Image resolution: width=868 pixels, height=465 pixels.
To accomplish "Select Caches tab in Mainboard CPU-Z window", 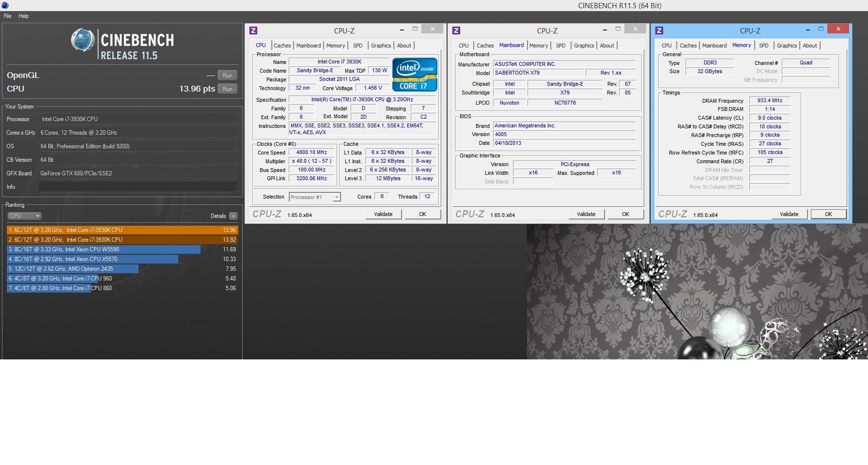I will click(x=485, y=46).
